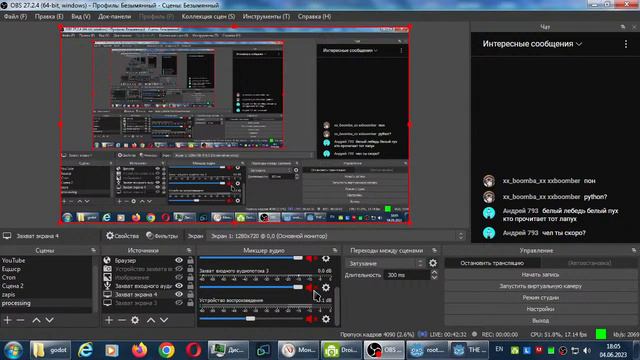Image resolution: width=640 pixels, height=360 pixels.
Task: Click Начать запись button
Action: tap(540, 275)
